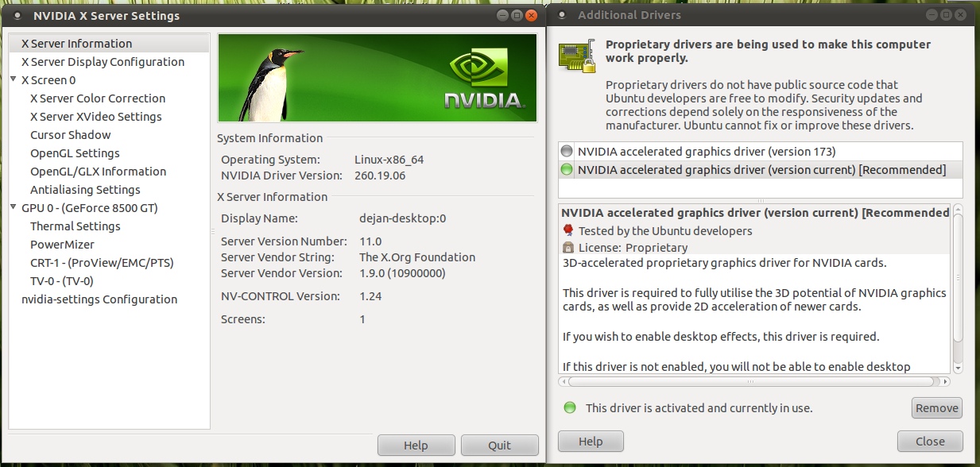Open Thermal Settings page
The width and height of the screenshot is (980, 467).
pos(76,226)
